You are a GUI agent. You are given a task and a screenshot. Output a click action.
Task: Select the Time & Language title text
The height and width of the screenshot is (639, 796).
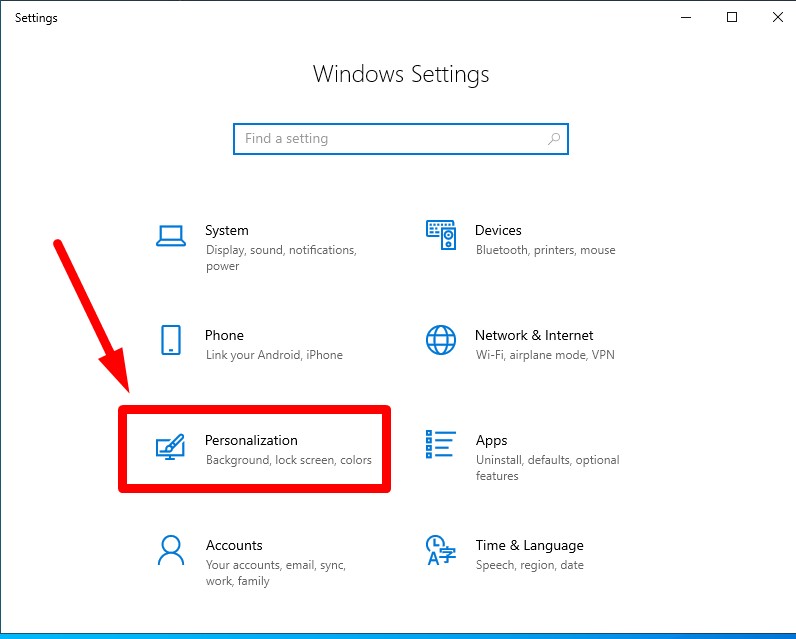pos(529,545)
